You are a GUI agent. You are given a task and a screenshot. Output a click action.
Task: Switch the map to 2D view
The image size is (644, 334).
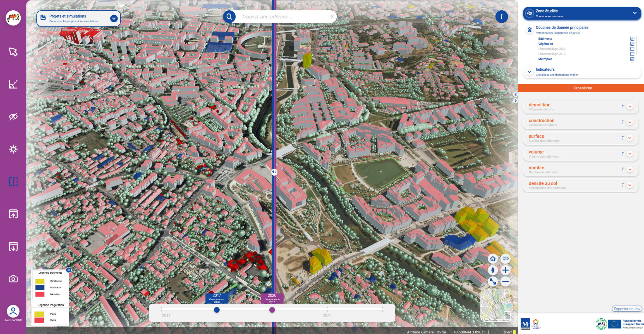(x=505, y=259)
